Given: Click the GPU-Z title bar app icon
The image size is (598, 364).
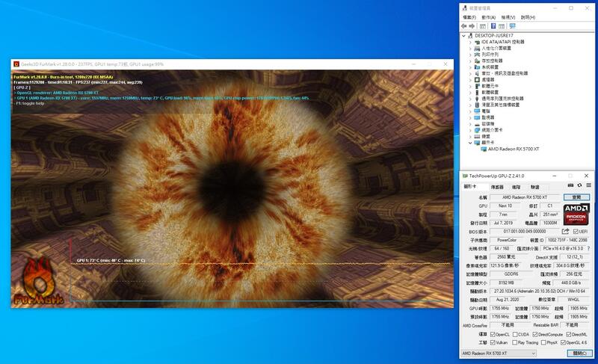Looking at the screenshot, I should point(465,176).
